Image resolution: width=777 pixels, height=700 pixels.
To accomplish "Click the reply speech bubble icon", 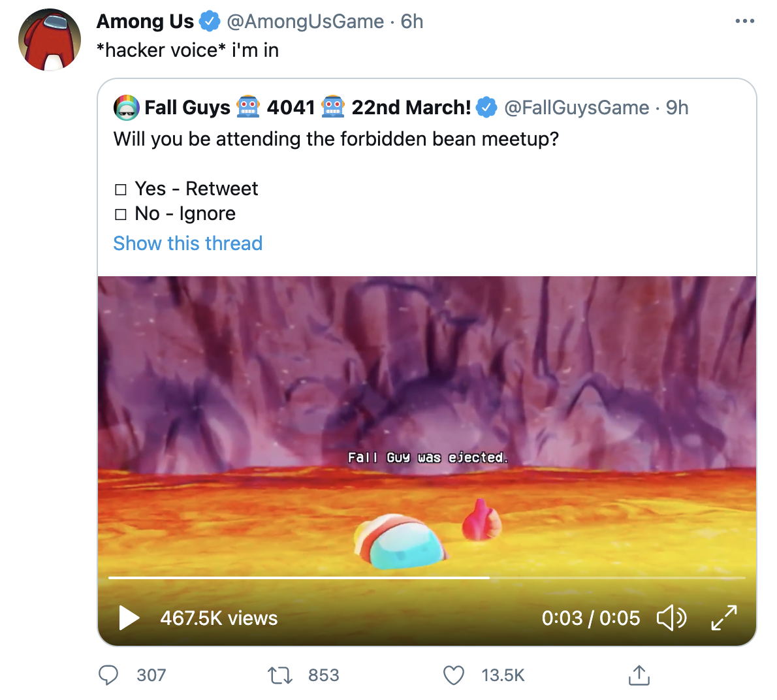I will [108, 675].
